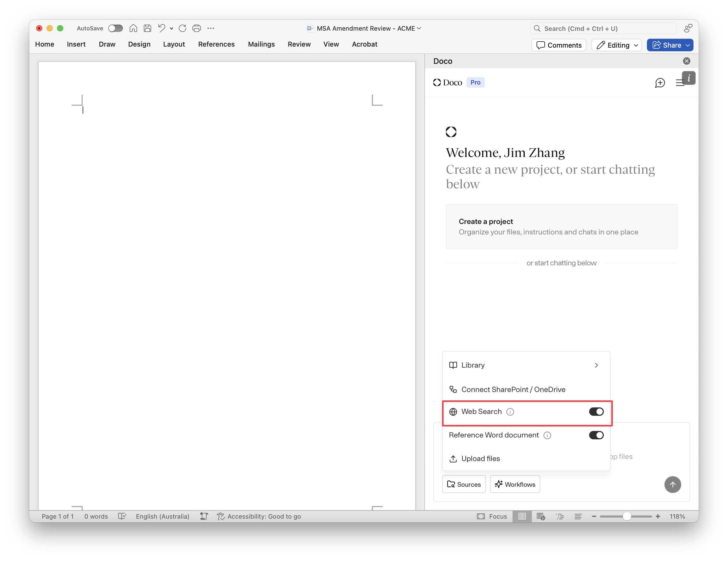Toggle Web Search in the Doco panel

tap(596, 412)
